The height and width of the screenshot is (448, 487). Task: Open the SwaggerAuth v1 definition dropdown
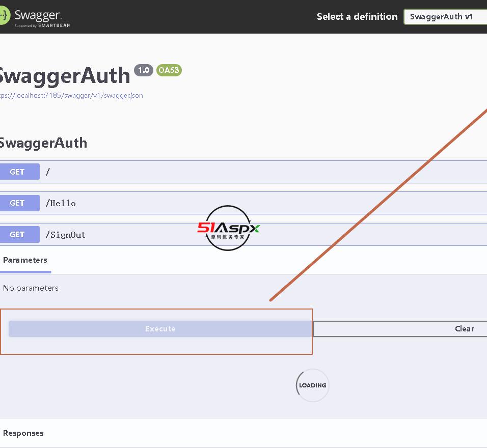pos(445,17)
